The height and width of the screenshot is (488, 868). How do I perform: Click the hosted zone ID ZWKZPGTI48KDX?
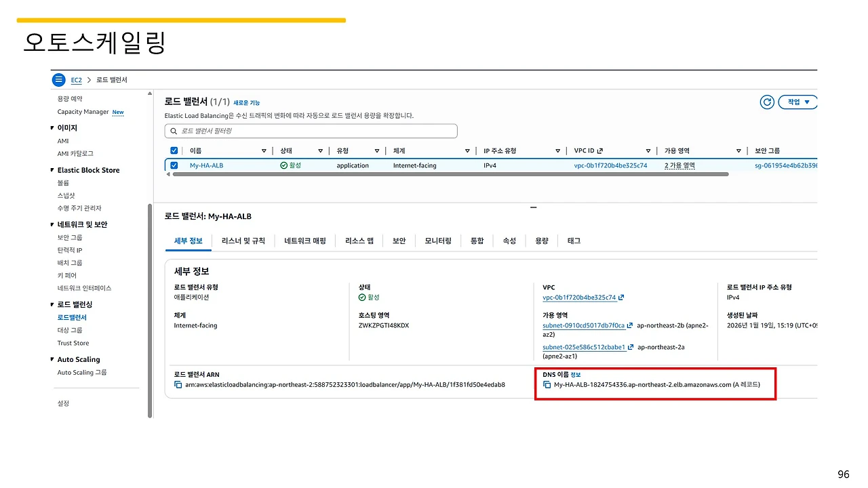[384, 325]
